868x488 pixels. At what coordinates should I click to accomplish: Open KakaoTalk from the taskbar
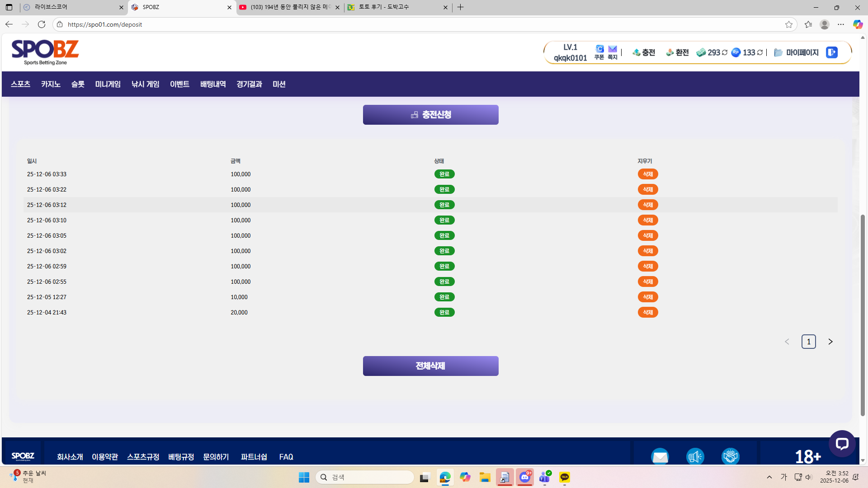click(x=564, y=477)
